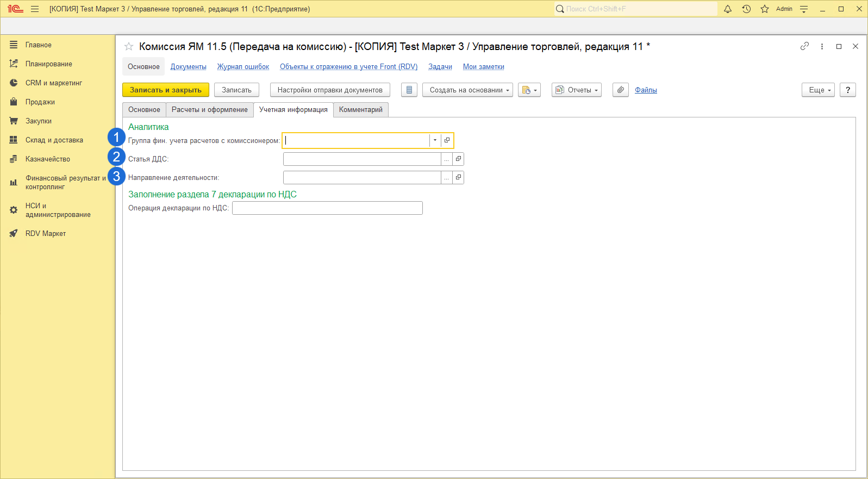Click Направление деятельности selection ellipsis button
The height and width of the screenshot is (479, 868).
pos(447,178)
